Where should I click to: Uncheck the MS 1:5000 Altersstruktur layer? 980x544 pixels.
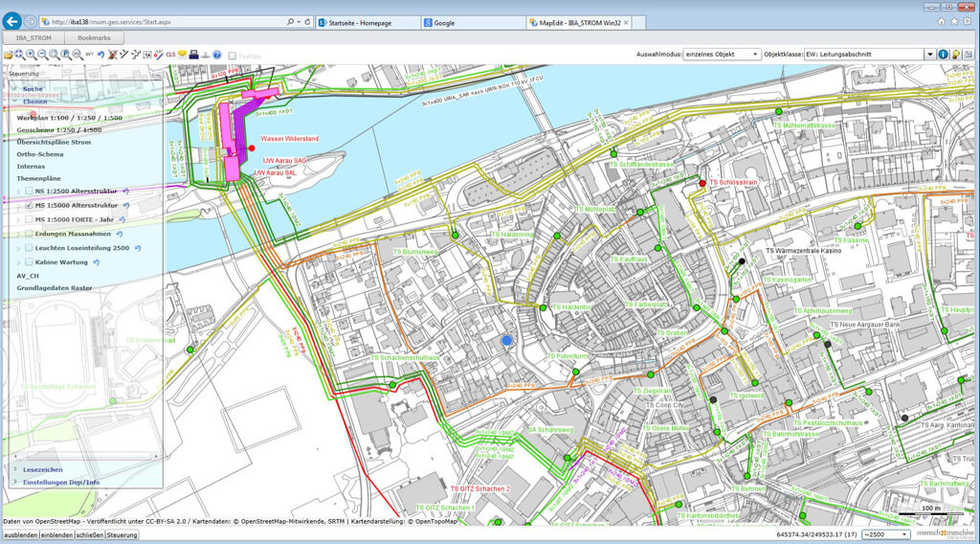coord(29,205)
